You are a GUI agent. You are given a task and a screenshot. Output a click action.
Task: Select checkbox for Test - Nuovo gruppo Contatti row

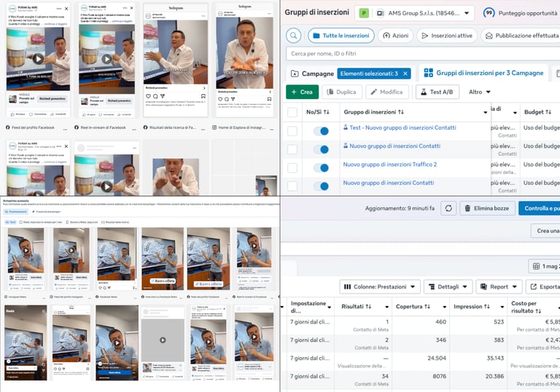pyautogui.click(x=292, y=131)
